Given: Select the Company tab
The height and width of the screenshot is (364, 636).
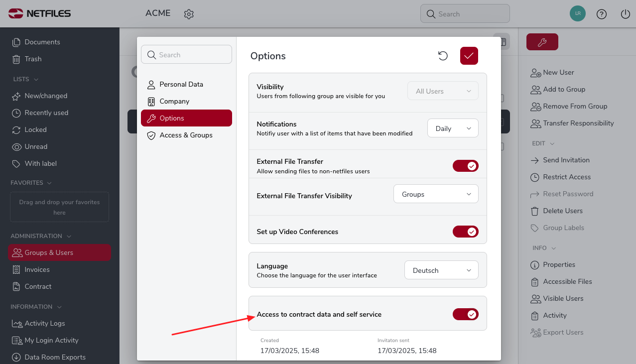Looking at the screenshot, I should click(x=186, y=101).
